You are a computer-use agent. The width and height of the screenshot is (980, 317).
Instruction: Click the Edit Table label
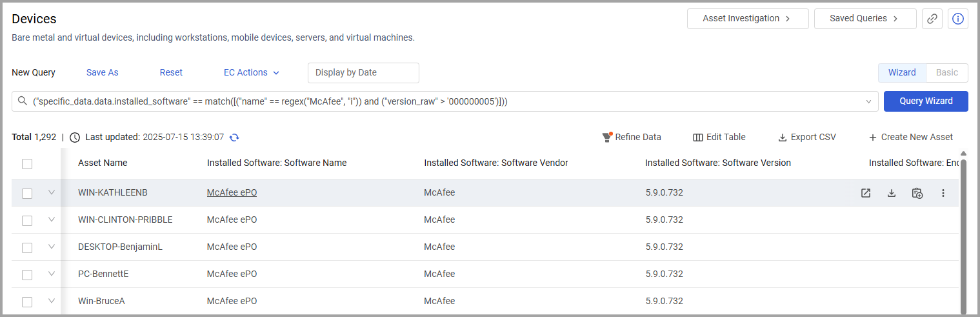pos(726,137)
